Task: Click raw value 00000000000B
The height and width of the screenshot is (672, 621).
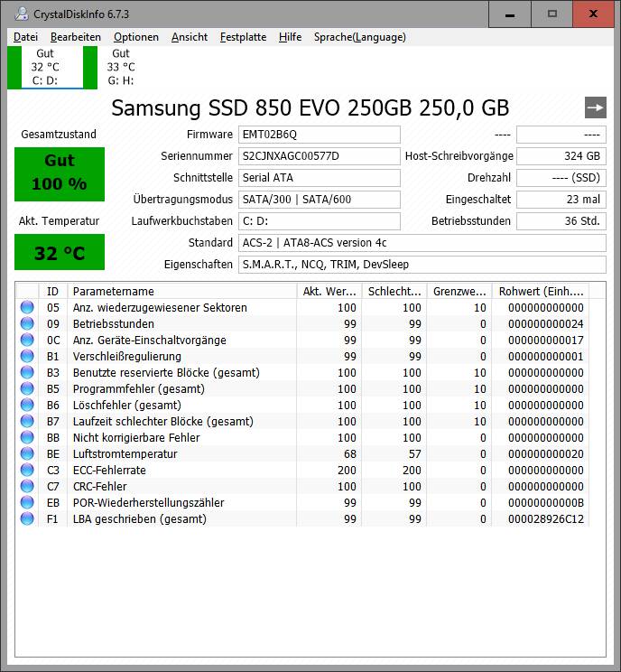Action: pos(546,503)
